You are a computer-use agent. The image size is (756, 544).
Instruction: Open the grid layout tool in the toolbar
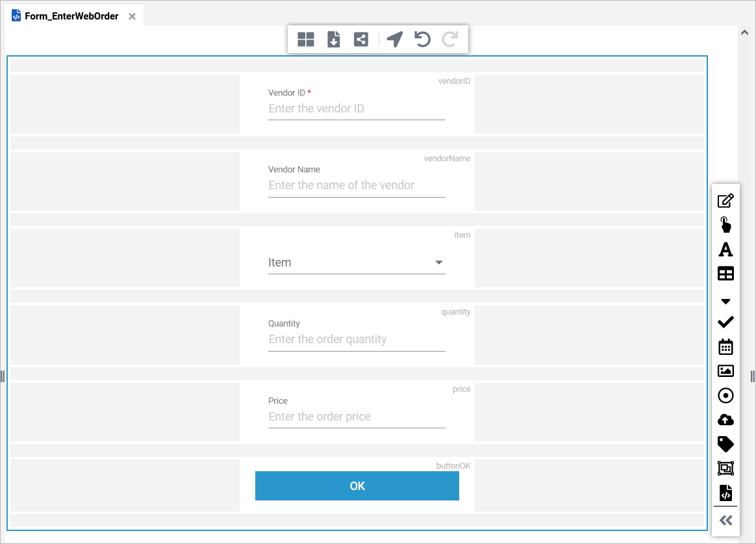[x=305, y=39]
